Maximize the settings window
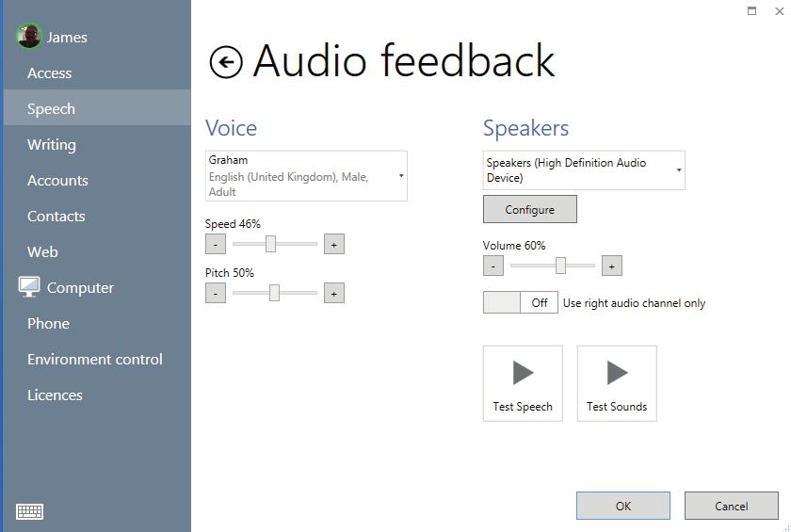This screenshot has width=791, height=532. click(751, 11)
